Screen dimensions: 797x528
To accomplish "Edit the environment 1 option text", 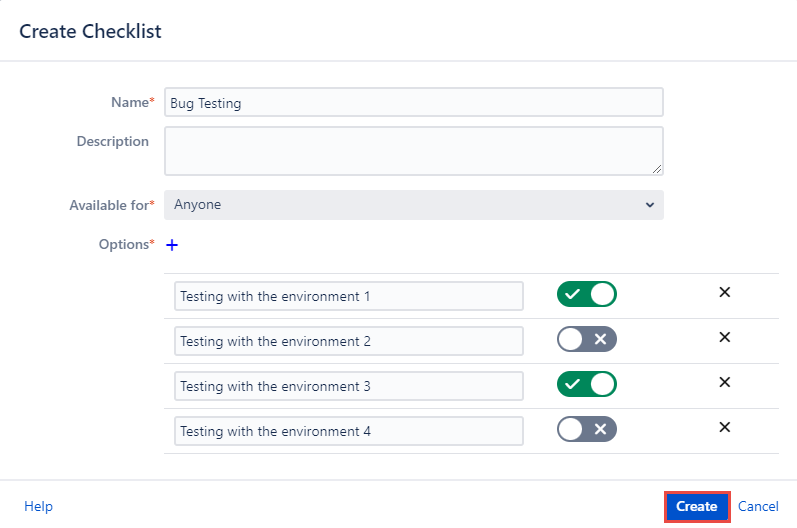I will click(x=348, y=296).
